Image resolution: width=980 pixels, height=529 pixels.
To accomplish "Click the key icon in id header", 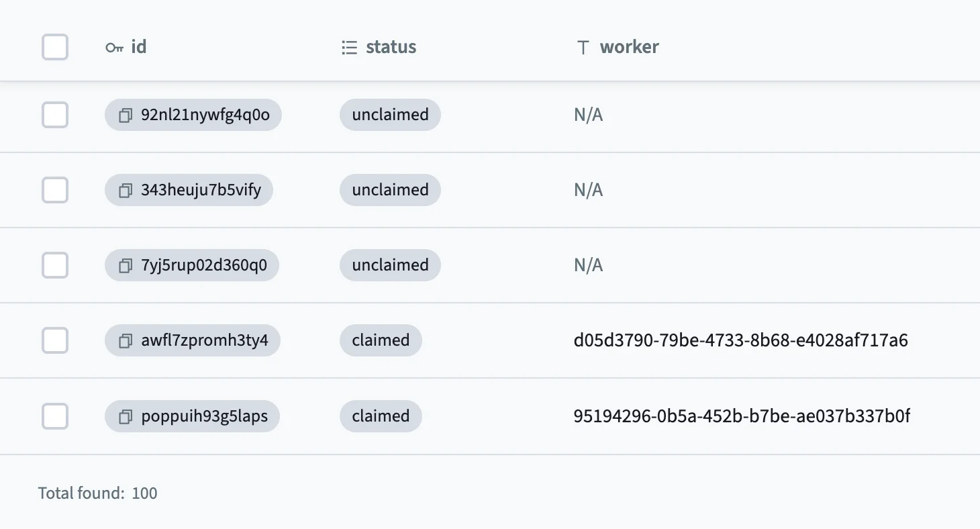I will tap(115, 48).
